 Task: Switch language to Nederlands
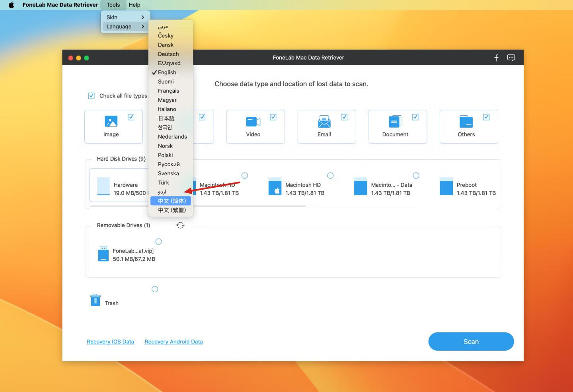pos(171,136)
